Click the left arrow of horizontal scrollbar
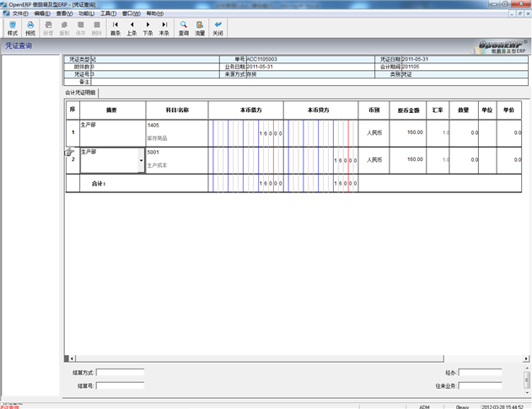Screen dimensions: 532x409 [x=72, y=358]
